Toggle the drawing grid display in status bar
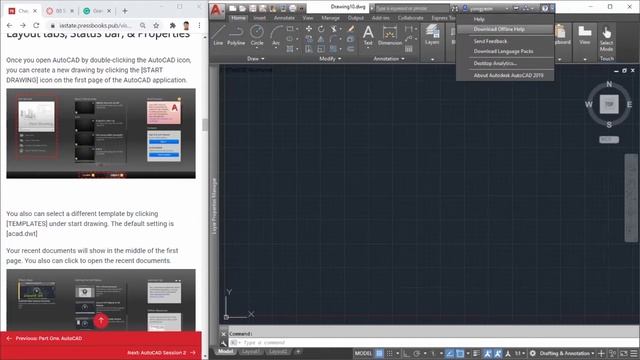 point(379,353)
